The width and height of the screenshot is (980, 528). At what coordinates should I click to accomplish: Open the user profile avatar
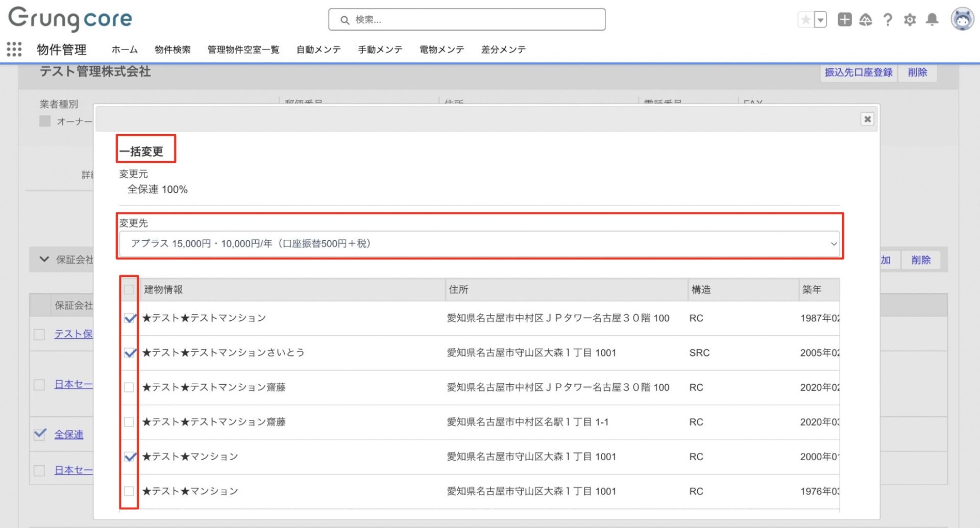[962, 19]
